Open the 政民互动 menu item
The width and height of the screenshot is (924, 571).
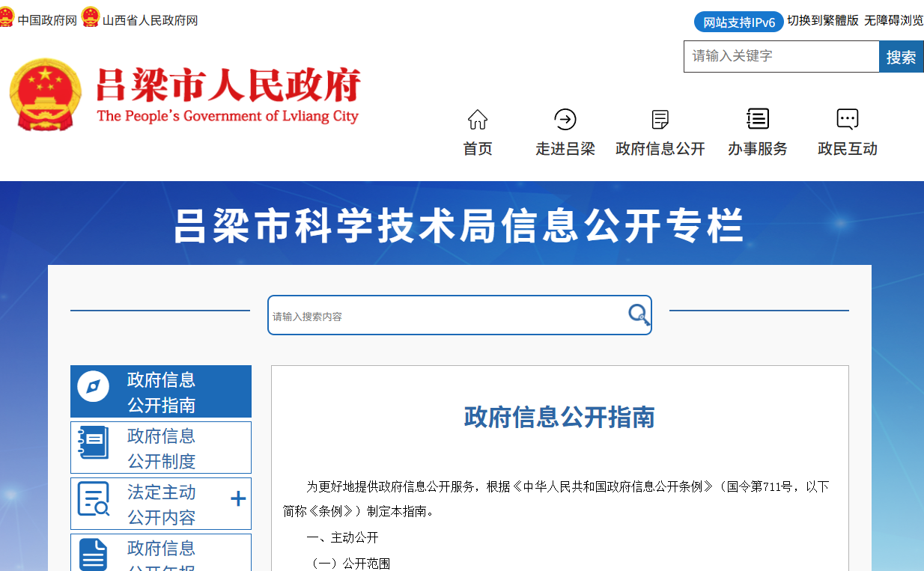coord(848,149)
